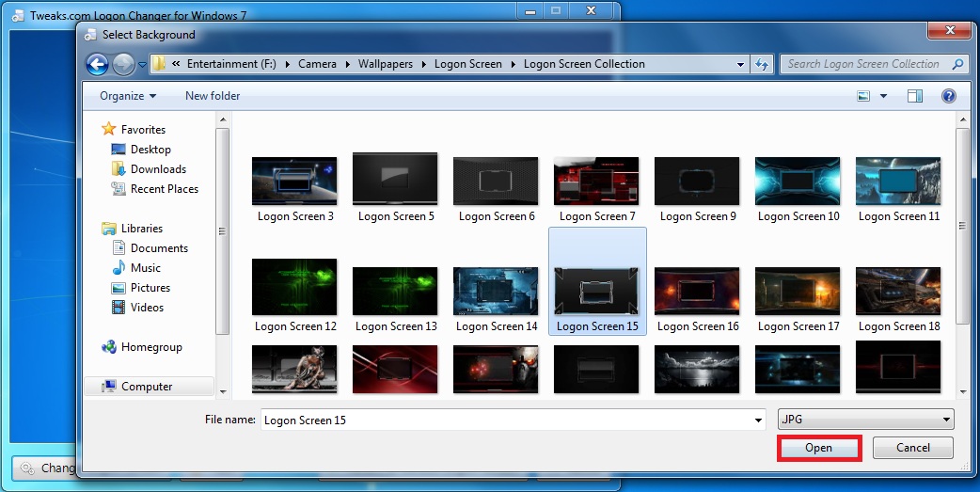Select the Logon Screen 17 thumbnail
Screen dimensions: 980x492
point(798,292)
